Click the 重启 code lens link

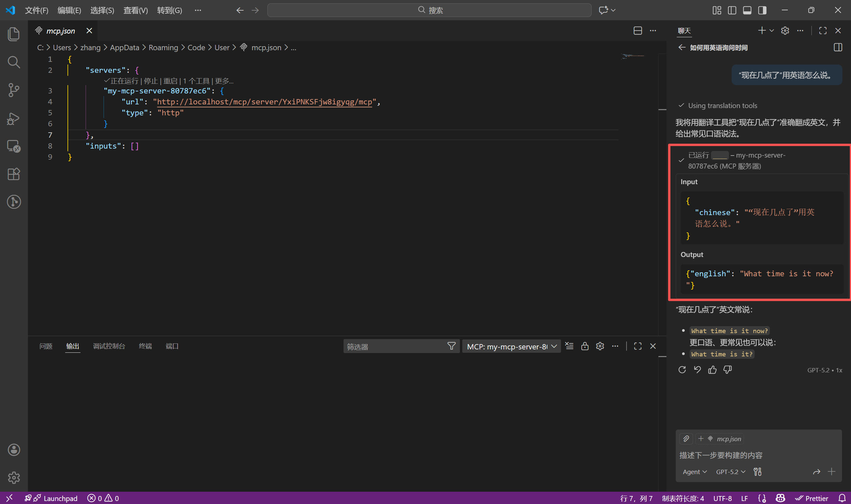170,81
